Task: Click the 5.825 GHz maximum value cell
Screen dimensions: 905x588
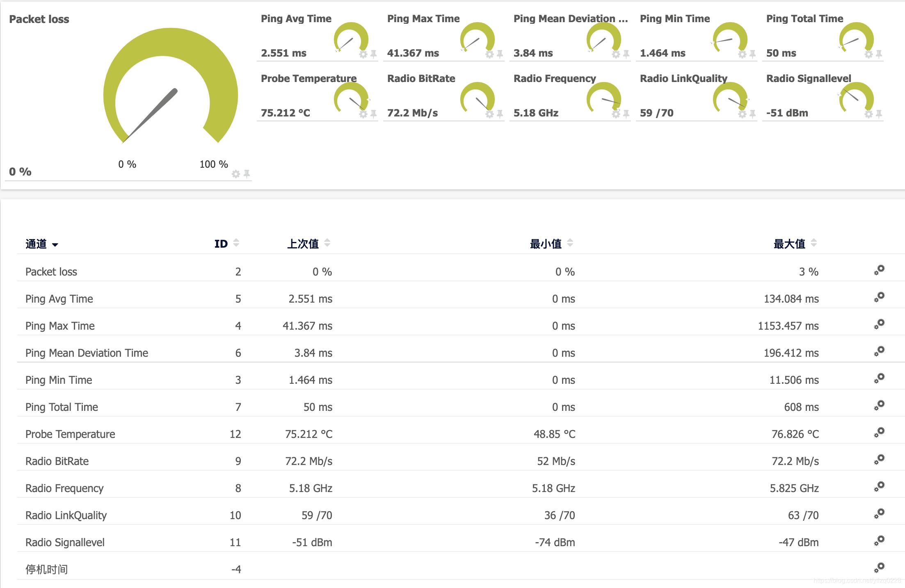Action: coord(794,488)
